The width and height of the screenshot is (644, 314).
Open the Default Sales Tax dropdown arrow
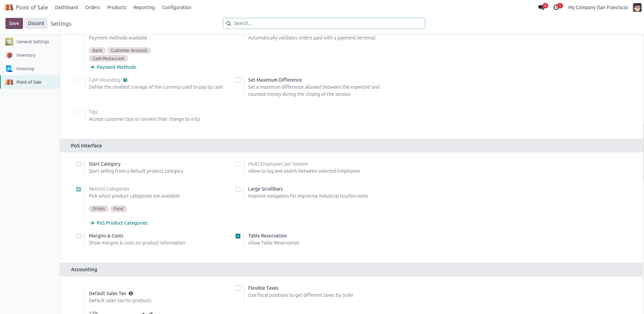pos(143,313)
